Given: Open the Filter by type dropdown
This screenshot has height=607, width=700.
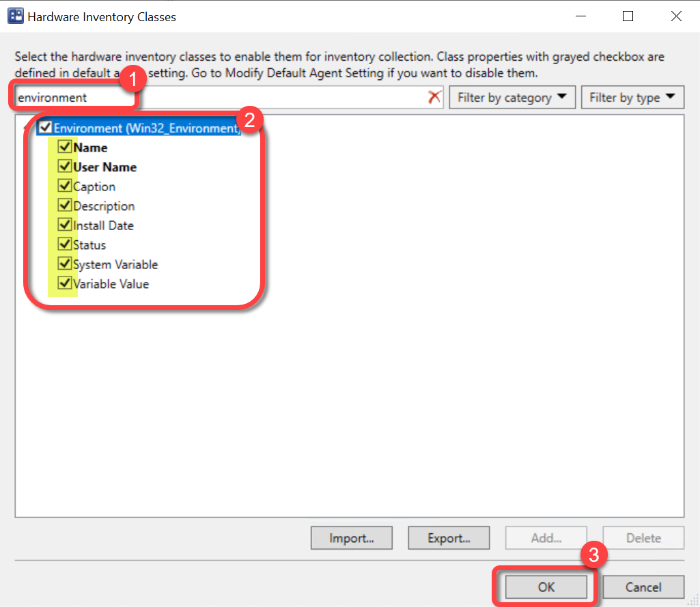Looking at the screenshot, I should click(x=632, y=98).
